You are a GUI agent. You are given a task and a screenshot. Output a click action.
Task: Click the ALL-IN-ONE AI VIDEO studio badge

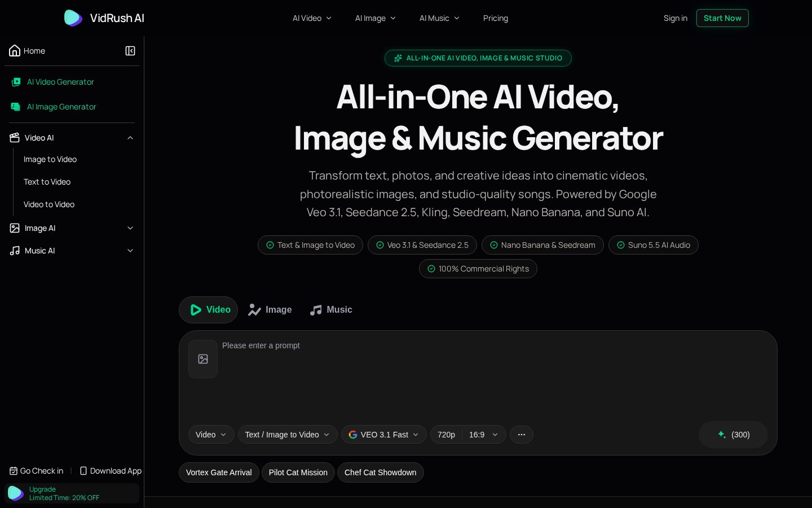click(478, 58)
